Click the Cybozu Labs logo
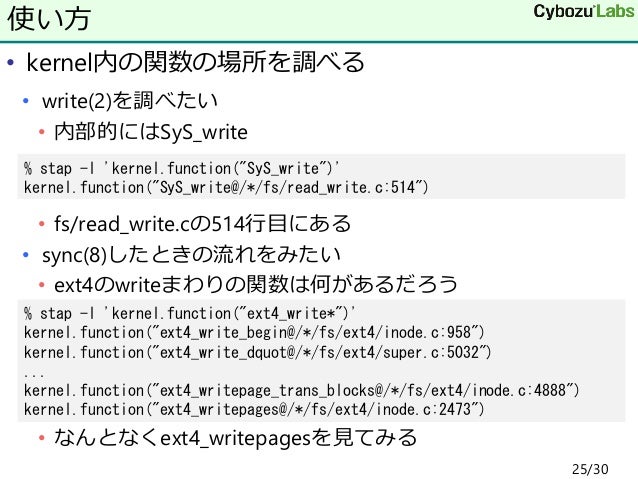 coord(584,11)
